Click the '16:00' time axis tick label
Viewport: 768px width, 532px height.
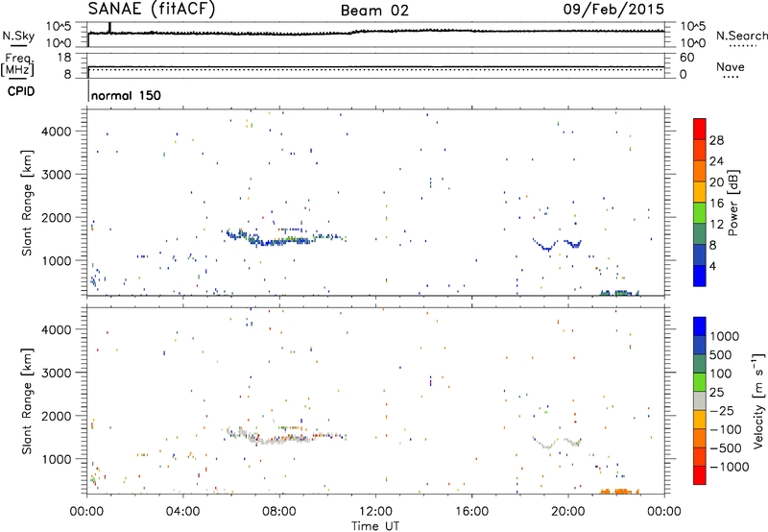pyautogui.click(x=471, y=512)
